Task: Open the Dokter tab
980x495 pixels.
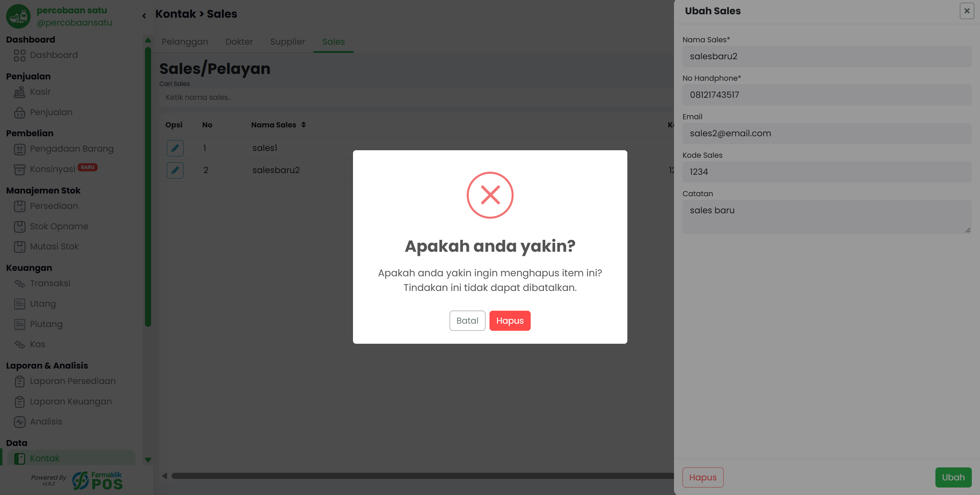Action: coord(239,42)
